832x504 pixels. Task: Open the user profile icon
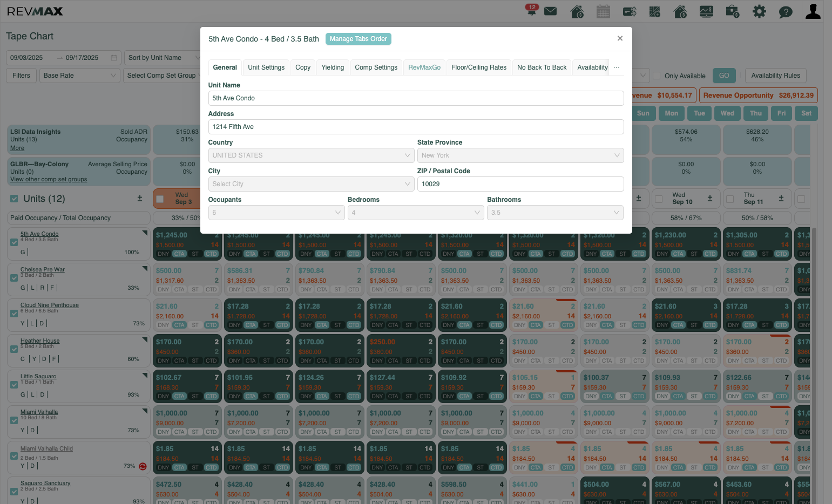pyautogui.click(x=813, y=11)
